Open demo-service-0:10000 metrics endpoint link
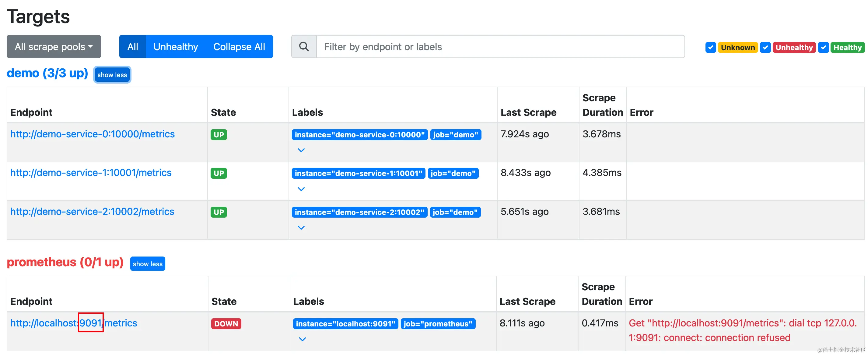The image size is (868, 355). click(92, 134)
